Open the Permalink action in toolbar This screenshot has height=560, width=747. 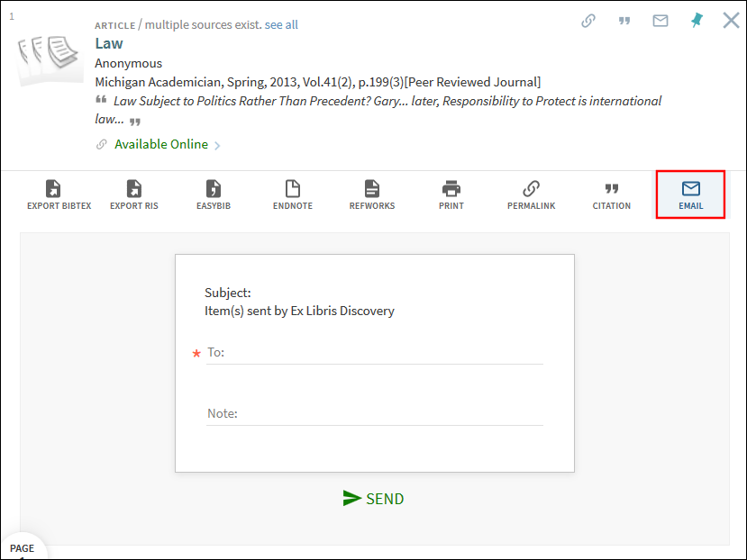(531, 194)
